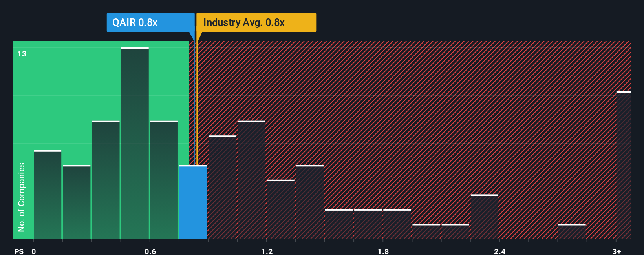Click the bar starting at the 1.2 tick
Image resolution: width=644 pixels, height=255 pixels.
pyautogui.click(x=280, y=209)
